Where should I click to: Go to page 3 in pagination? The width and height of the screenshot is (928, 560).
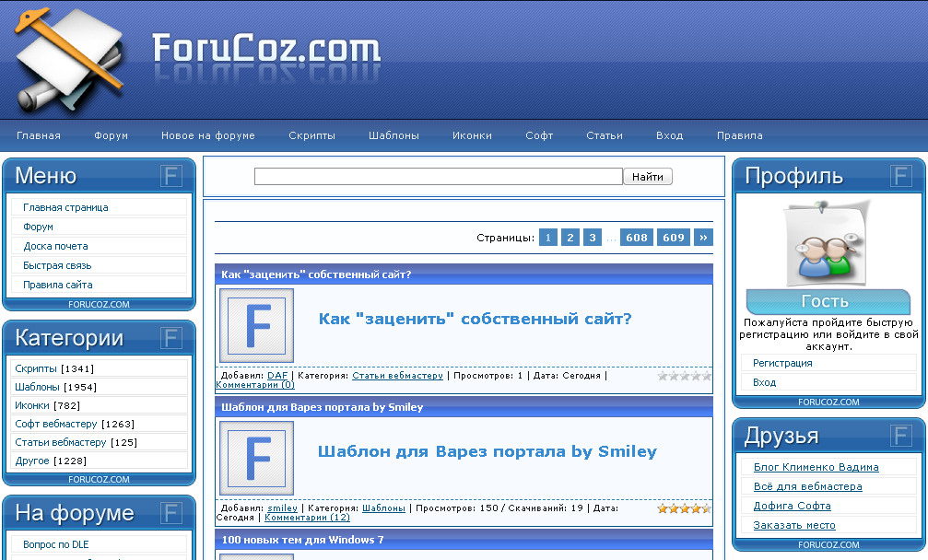[592, 238]
